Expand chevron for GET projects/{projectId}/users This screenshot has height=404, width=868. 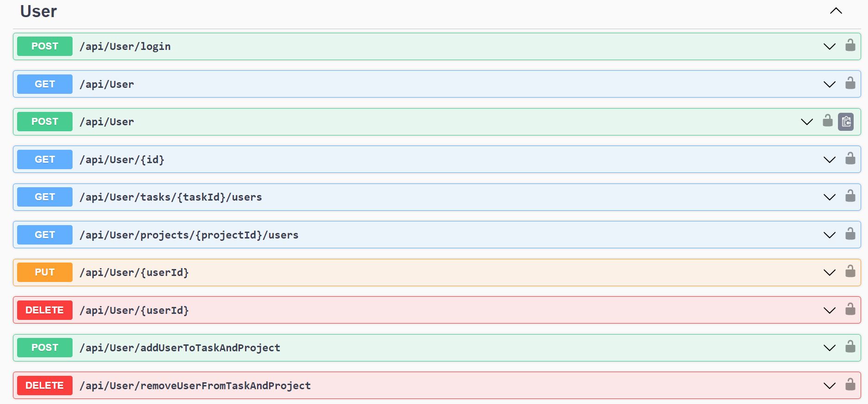[829, 235]
